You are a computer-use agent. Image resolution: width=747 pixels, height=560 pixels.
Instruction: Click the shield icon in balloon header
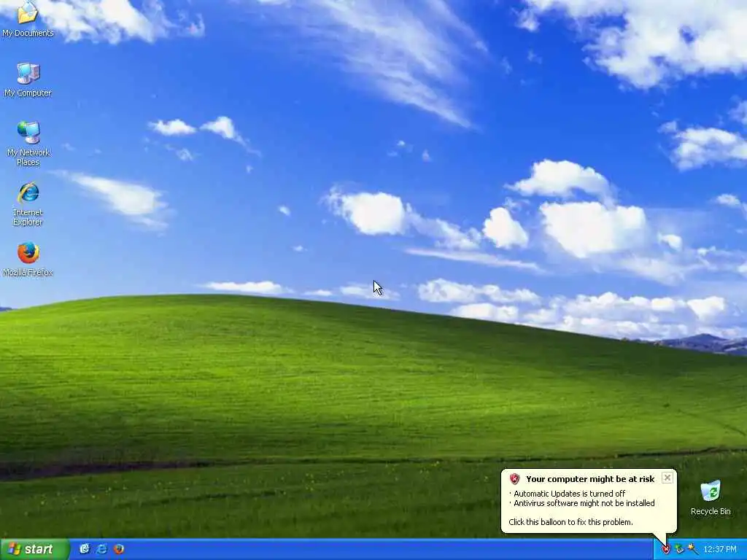[514, 479]
